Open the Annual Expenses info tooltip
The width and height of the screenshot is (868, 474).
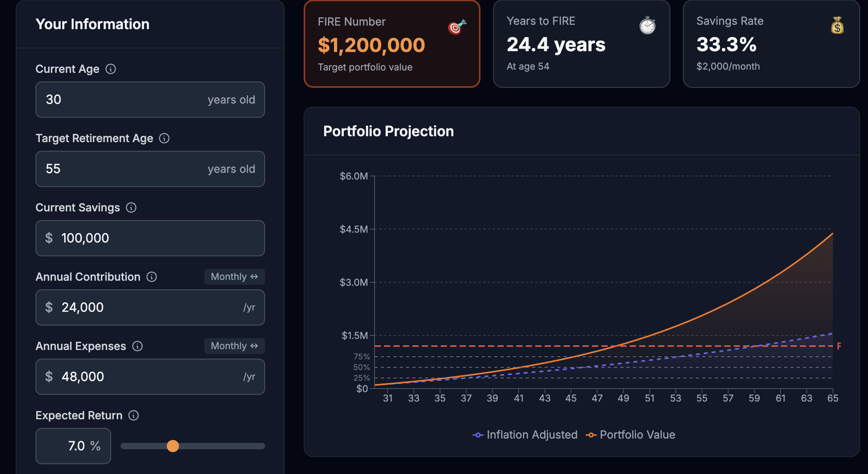137,346
